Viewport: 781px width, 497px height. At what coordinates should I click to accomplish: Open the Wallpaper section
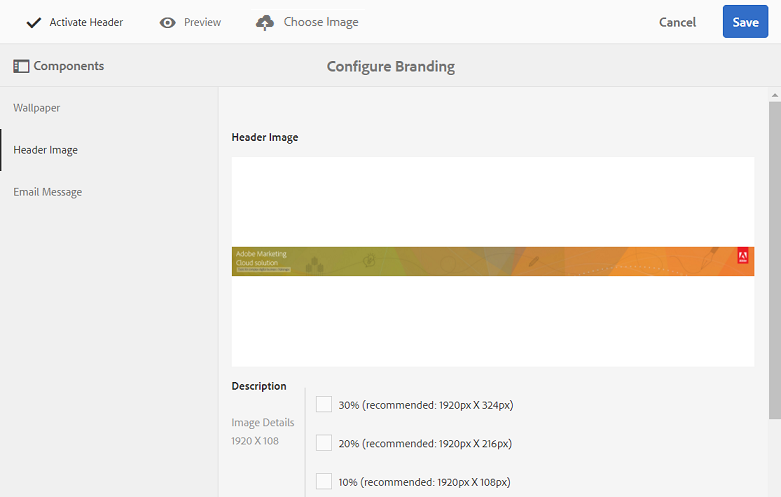(36, 108)
